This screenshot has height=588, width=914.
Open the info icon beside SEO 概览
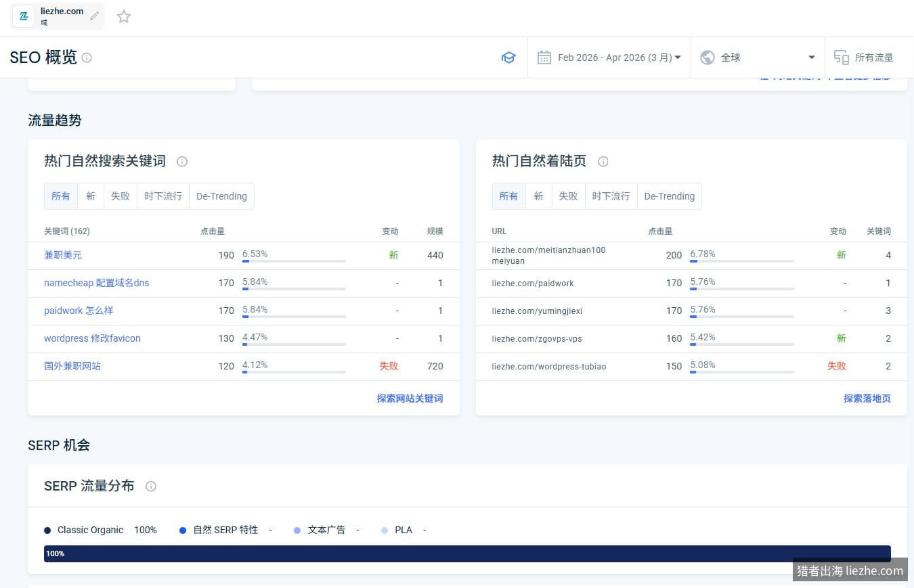87,58
